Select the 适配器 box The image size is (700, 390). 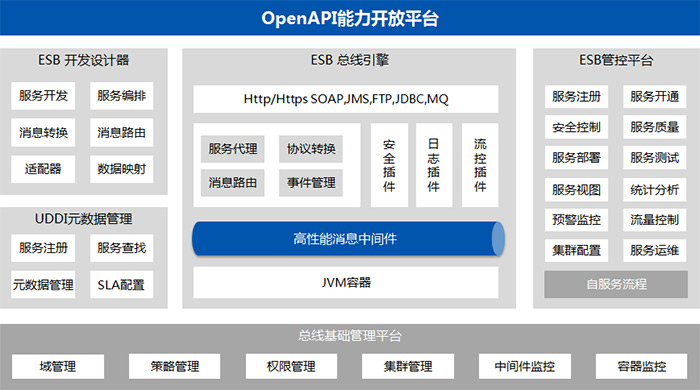click(x=43, y=169)
